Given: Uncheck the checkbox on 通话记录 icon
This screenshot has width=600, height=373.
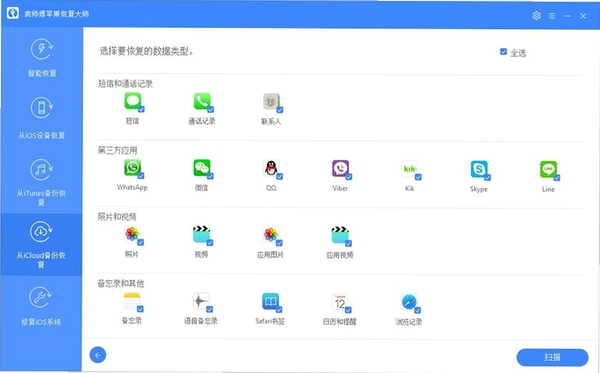Looking at the screenshot, I should (210, 110).
